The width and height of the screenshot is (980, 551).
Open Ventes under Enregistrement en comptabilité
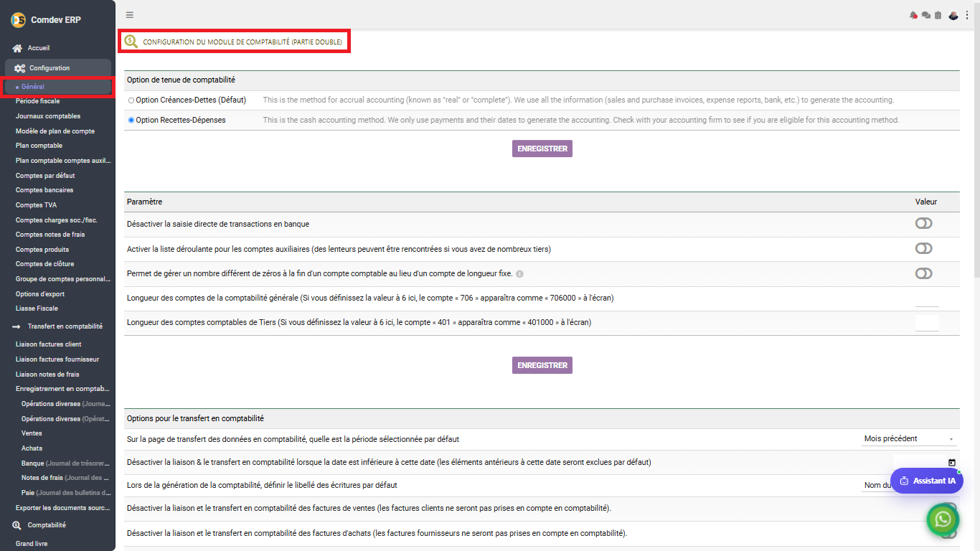coord(32,433)
